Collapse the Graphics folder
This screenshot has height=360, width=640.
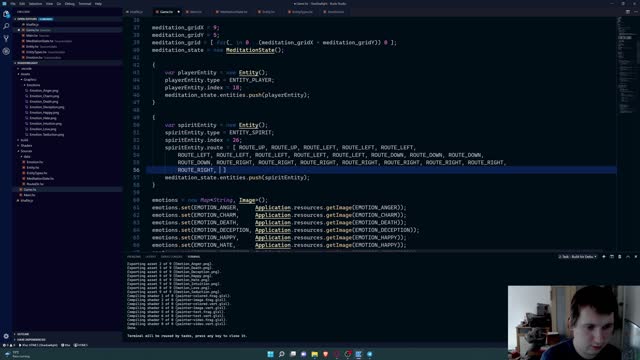pyautogui.click(x=67, y=80)
